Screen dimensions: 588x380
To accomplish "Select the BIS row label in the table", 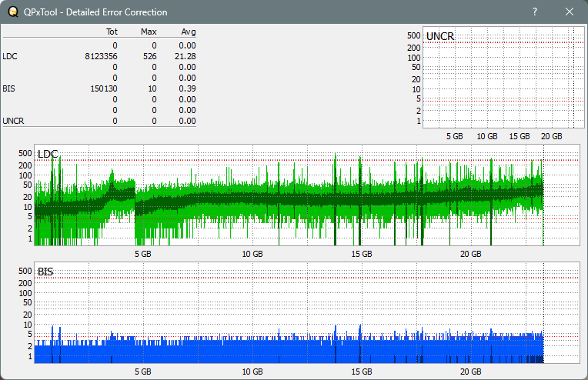I will click(8, 88).
